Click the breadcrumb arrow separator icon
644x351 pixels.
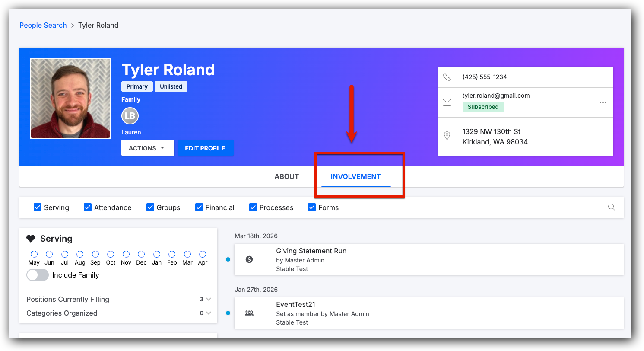pyautogui.click(x=73, y=26)
